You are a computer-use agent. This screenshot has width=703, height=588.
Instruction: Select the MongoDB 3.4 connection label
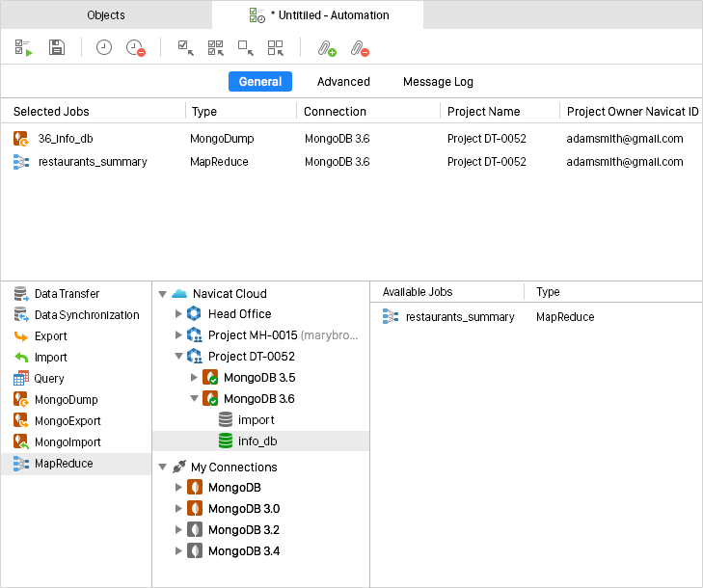coord(243,550)
